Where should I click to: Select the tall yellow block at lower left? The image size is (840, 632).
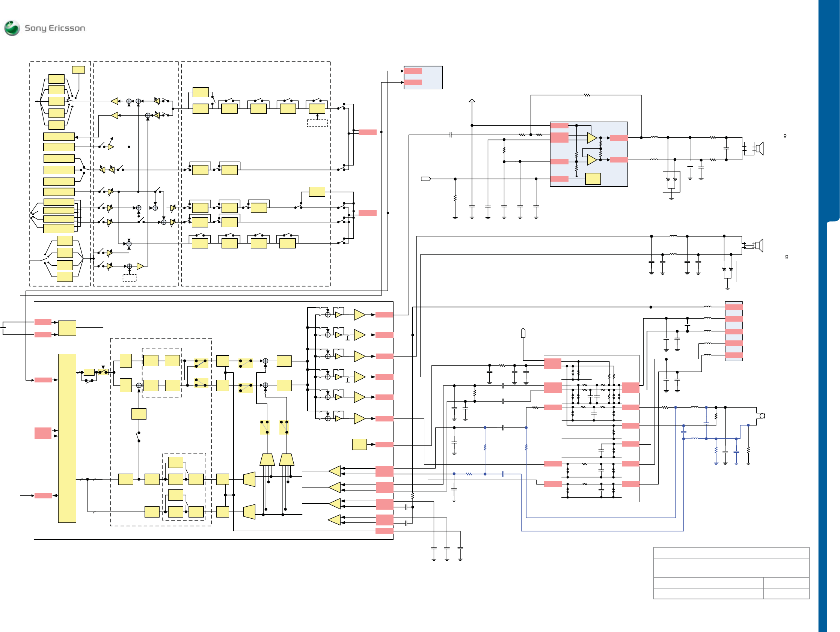[x=67, y=438]
